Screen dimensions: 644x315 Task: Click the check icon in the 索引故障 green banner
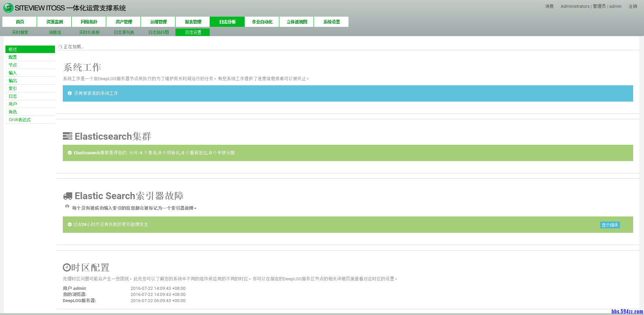(x=69, y=225)
